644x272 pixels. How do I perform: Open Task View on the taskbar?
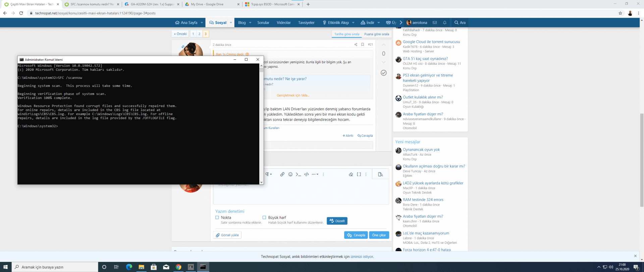coord(116,267)
